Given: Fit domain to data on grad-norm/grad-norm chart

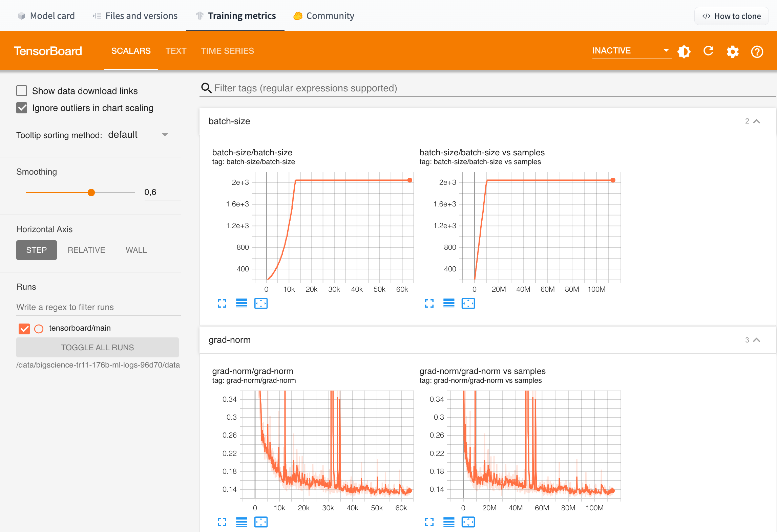Looking at the screenshot, I should click(x=261, y=522).
